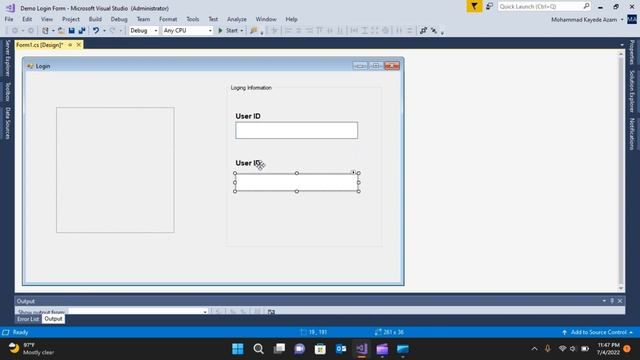Image resolution: width=640 pixels, height=360 pixels.
Task: Open the Notifications side tab
Action: click(x=632, y=134)
